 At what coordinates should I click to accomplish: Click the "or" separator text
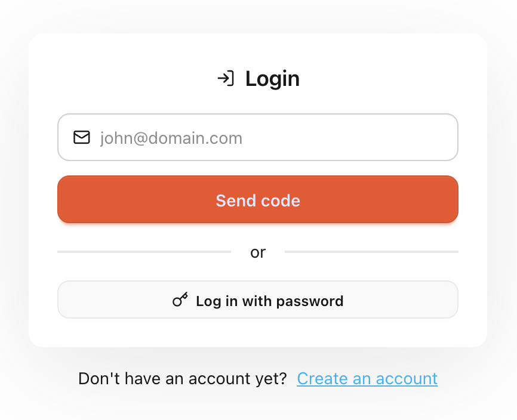[x=258, y=252]
